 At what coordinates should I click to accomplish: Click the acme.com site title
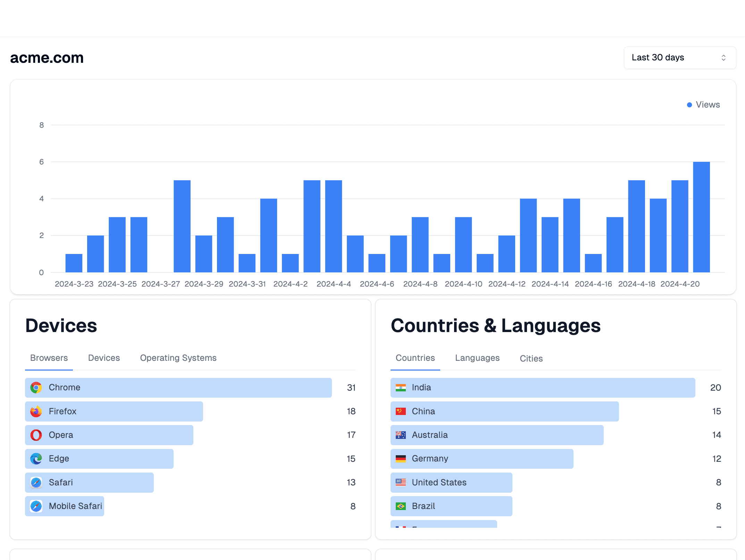pyautogui.click(x=47, y=58)
